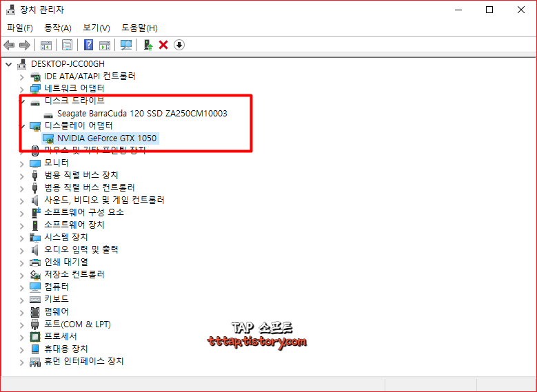Expand 범용 직렬 버스 컨트롤러 arrow
The width and height of the screenshot is (537, 392).
coord(22,189)
